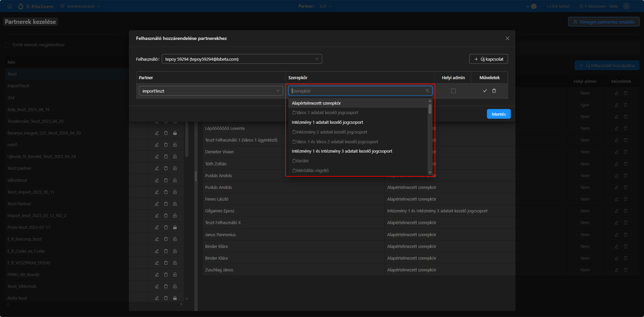644x317 pixels.
Task: Pick Intézmény 1 és Intézmény 3 jogcsoport option
Action: (x=358, y=151)
